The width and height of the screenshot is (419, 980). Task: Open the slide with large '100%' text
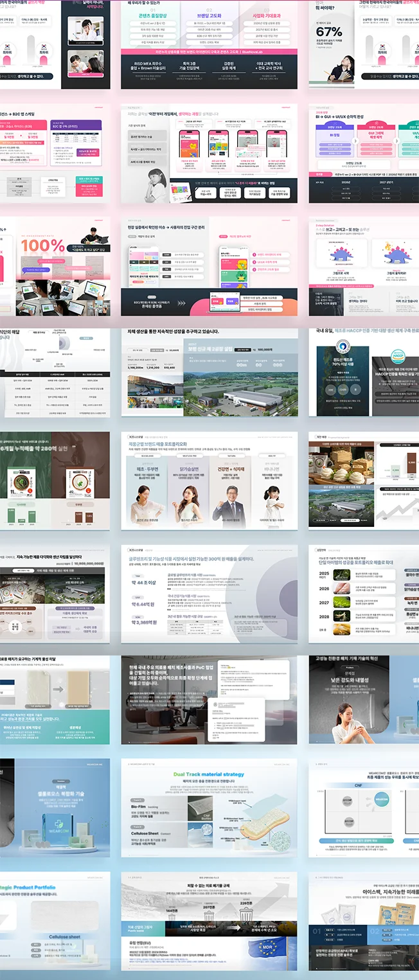pyautogui.click(x=55, y=266)
